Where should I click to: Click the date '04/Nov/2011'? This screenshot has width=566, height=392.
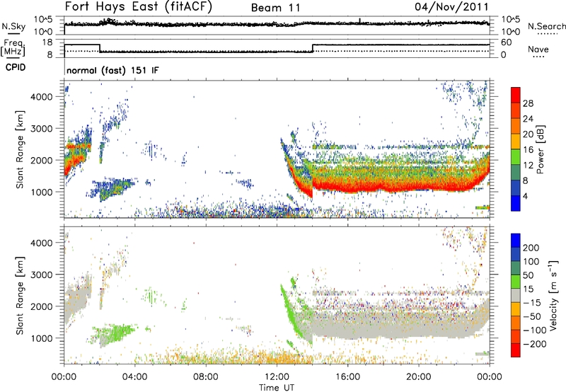[451, 6]
